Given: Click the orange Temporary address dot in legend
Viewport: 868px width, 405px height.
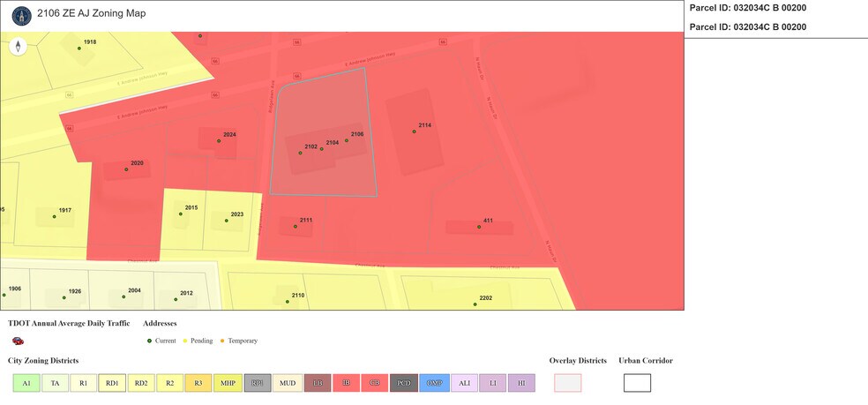Looking at the screenshot, I should 222,341.
